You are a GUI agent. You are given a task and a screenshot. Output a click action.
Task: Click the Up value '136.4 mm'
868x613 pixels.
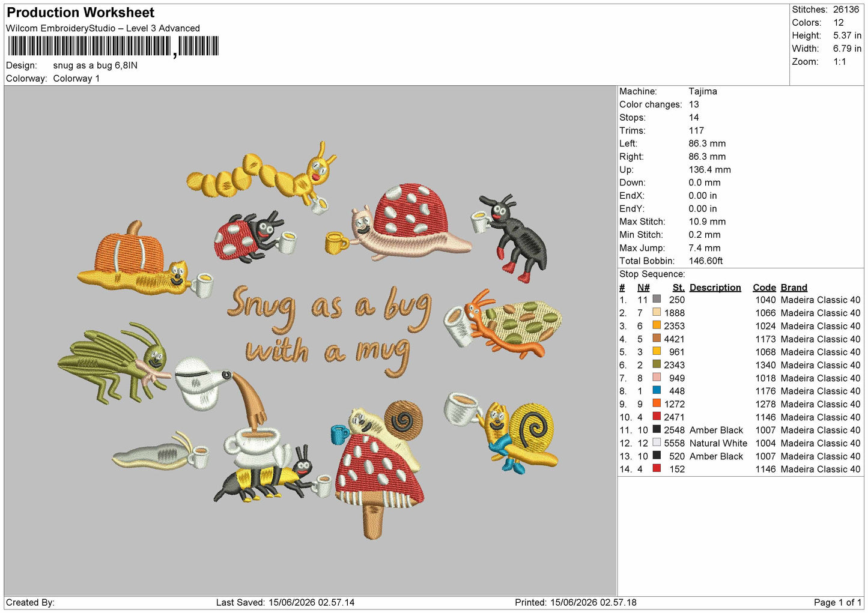[x=709, y=169]
